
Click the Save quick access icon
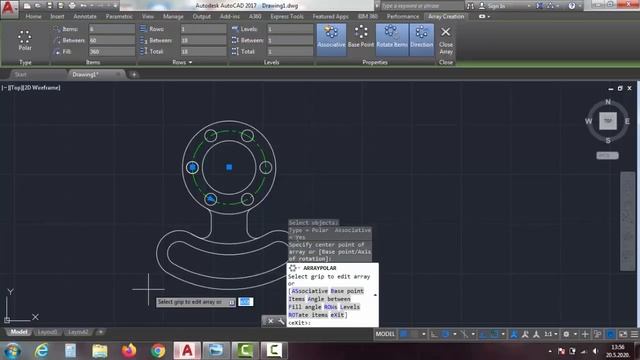click(49, 6)
